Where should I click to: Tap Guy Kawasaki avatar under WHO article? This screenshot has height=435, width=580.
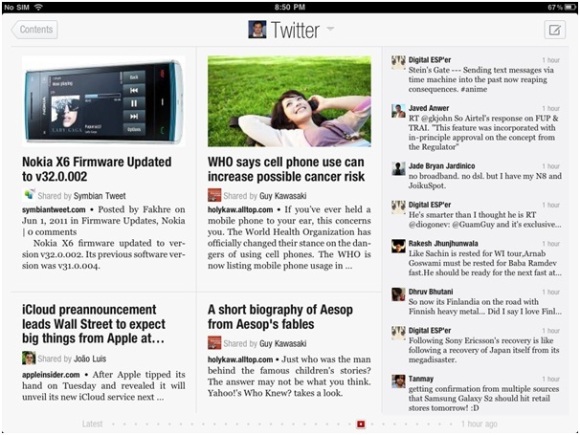point(214,195)
